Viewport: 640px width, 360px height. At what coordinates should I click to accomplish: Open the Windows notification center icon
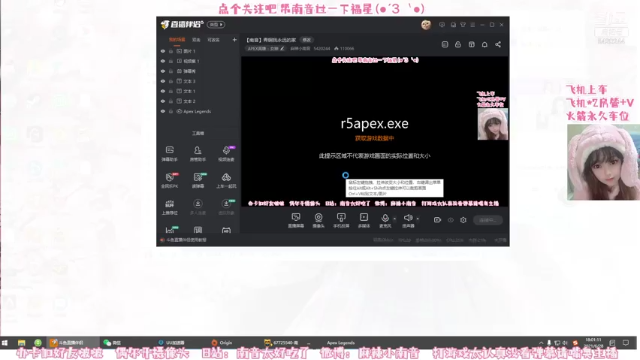626,343
